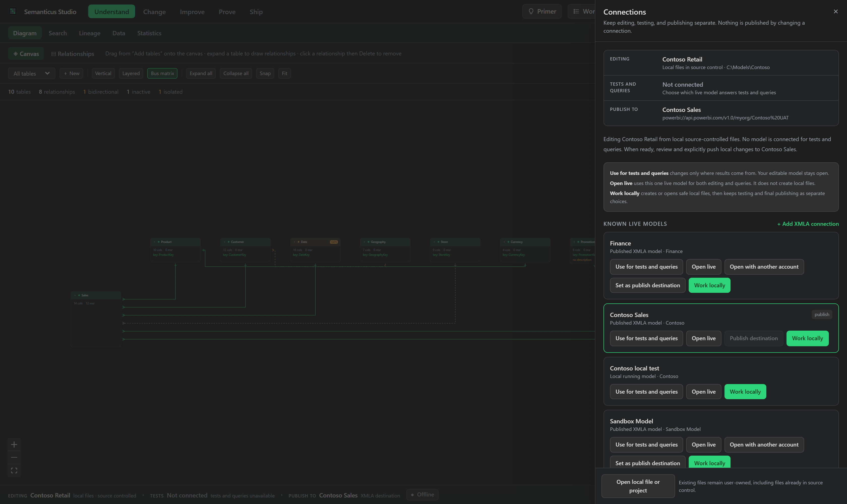Image resolution: width=847 pixels, height=504 pixels.
Task: Click the Fit button in toolbar
Action: click(284, 73)
